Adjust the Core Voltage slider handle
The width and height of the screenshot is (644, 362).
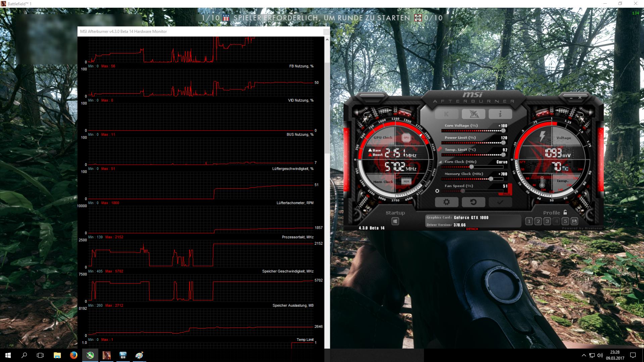click(x=503, y=131)
